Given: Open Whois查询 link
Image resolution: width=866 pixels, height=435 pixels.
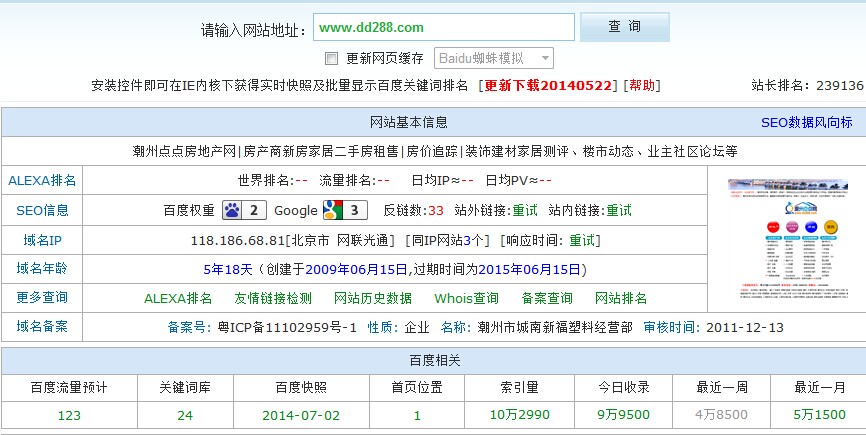Looking at the screenshot, I should tap(466, 299).
